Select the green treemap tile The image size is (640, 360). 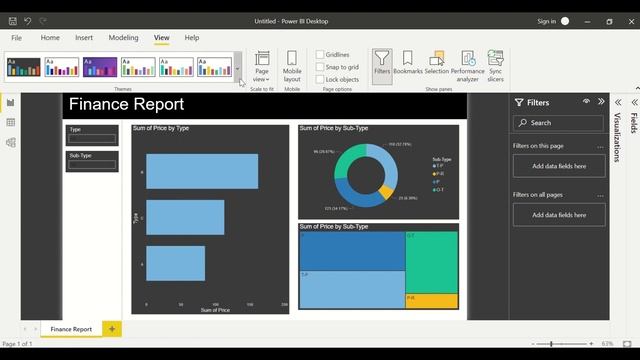coord(431,262)
